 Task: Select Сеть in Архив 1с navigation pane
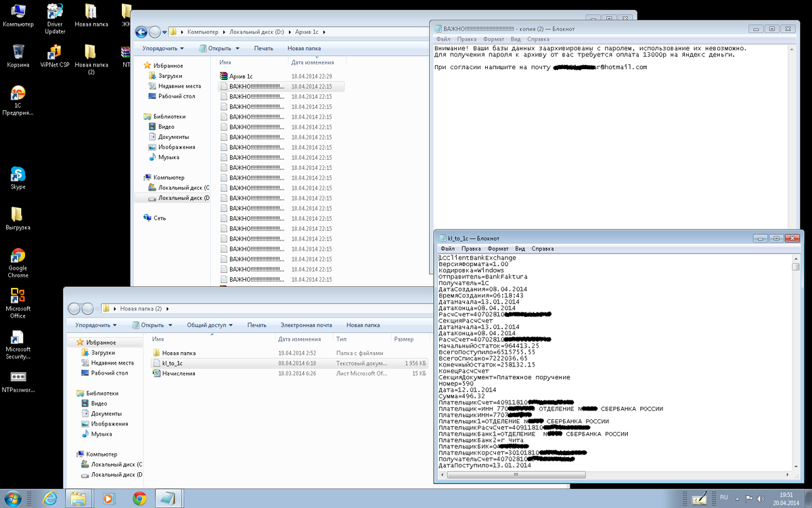160,218
